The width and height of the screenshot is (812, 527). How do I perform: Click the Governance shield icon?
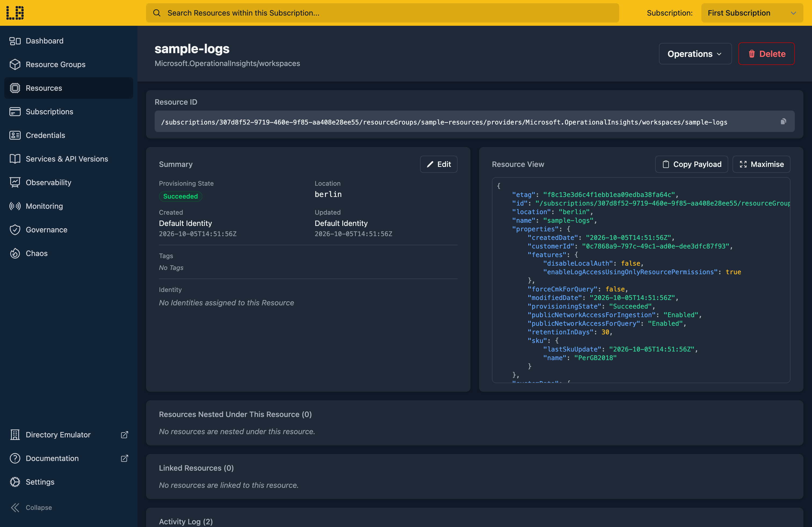click(15, 230)
